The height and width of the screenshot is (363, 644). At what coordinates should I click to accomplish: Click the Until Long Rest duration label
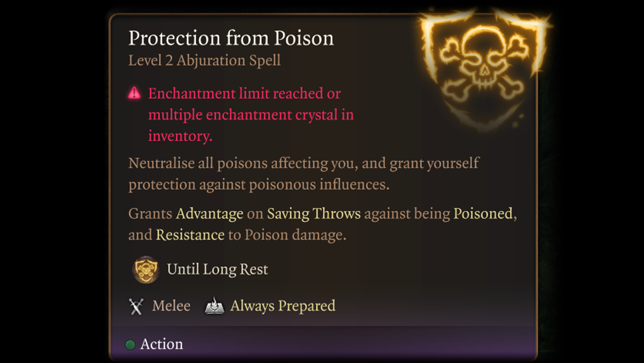click(217, 269)
